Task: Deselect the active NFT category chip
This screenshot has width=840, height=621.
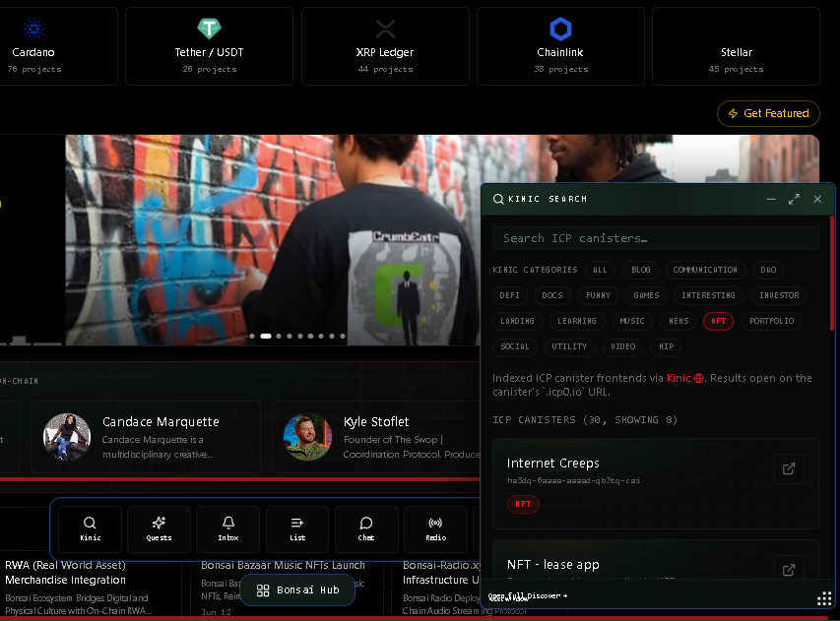Action: pos(719,321)
